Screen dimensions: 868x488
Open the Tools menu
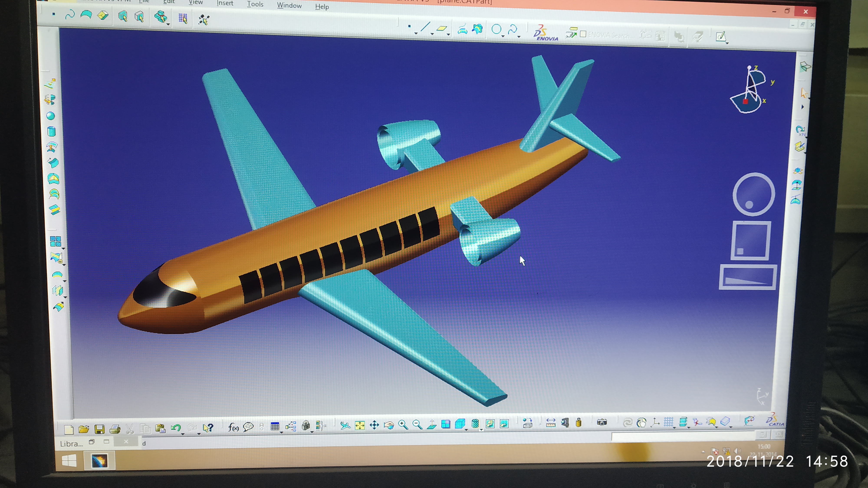click(255, 4)
